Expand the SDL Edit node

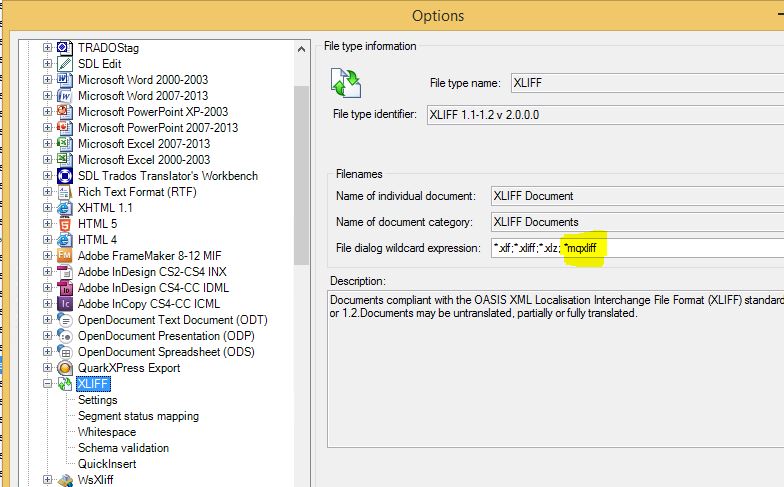[48, 64]
